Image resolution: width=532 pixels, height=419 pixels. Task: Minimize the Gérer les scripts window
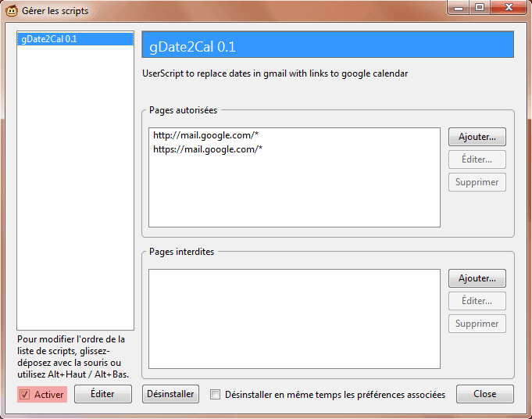tap(459, 8)
